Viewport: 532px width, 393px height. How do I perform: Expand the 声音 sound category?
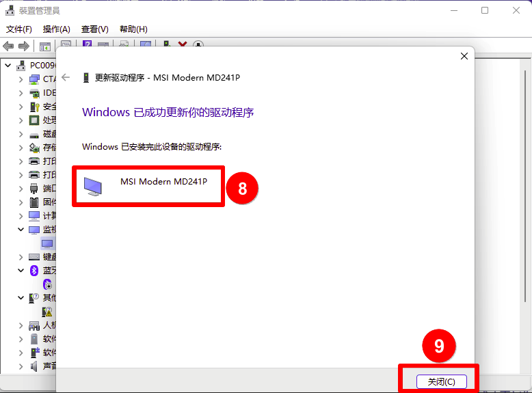pos(21,366)
